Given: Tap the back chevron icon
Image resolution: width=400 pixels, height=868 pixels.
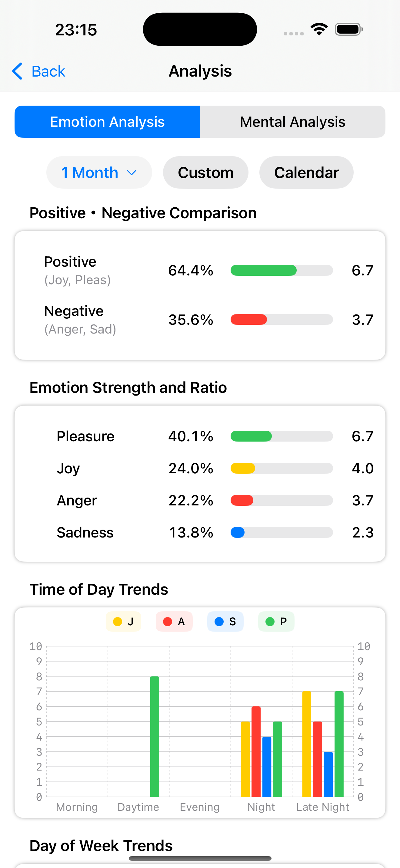Looking at the screenshot, I should point(18,71).
